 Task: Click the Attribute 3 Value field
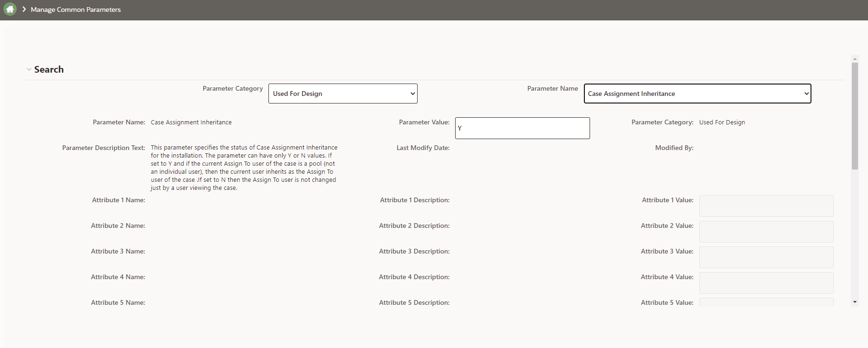pos(766,257)
